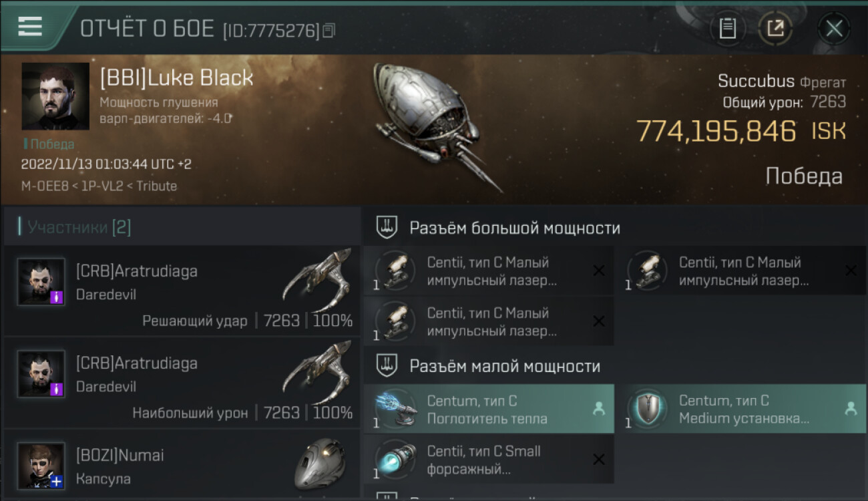This screenshot has width=868, height=501.
Task: Select Centum type C Medium module
Action: point(741,409)
